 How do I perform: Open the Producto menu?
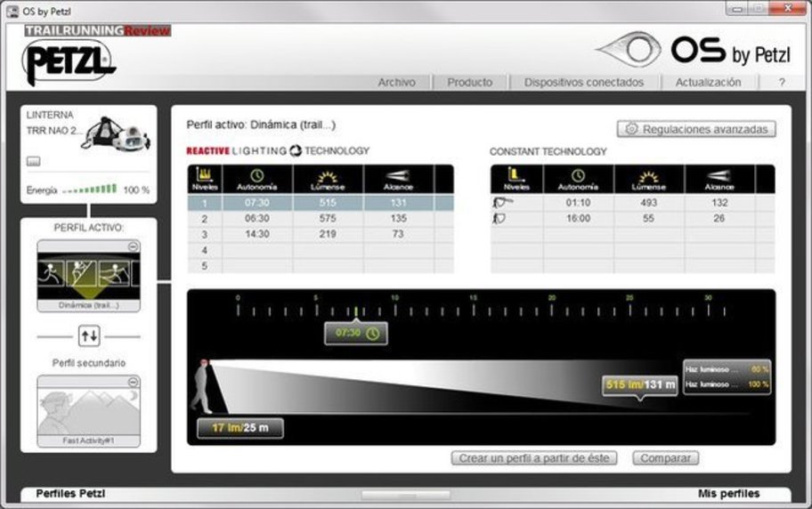pos(470,83)
